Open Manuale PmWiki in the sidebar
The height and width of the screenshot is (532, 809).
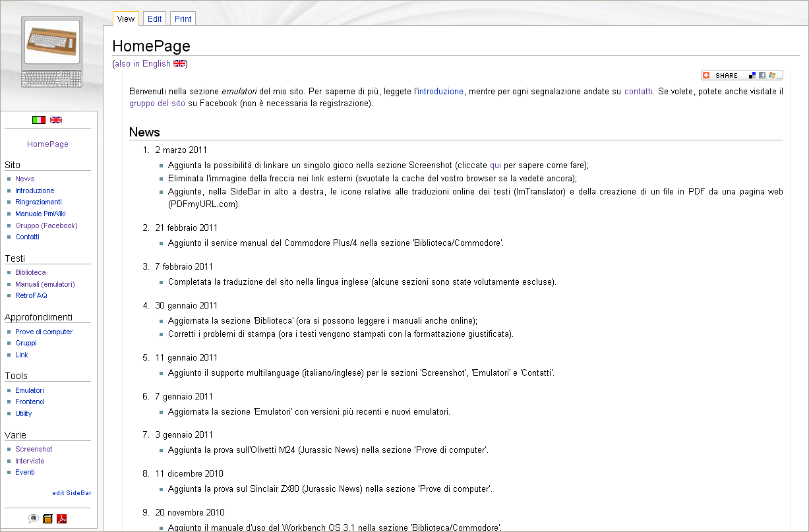(x=40, y=214)
